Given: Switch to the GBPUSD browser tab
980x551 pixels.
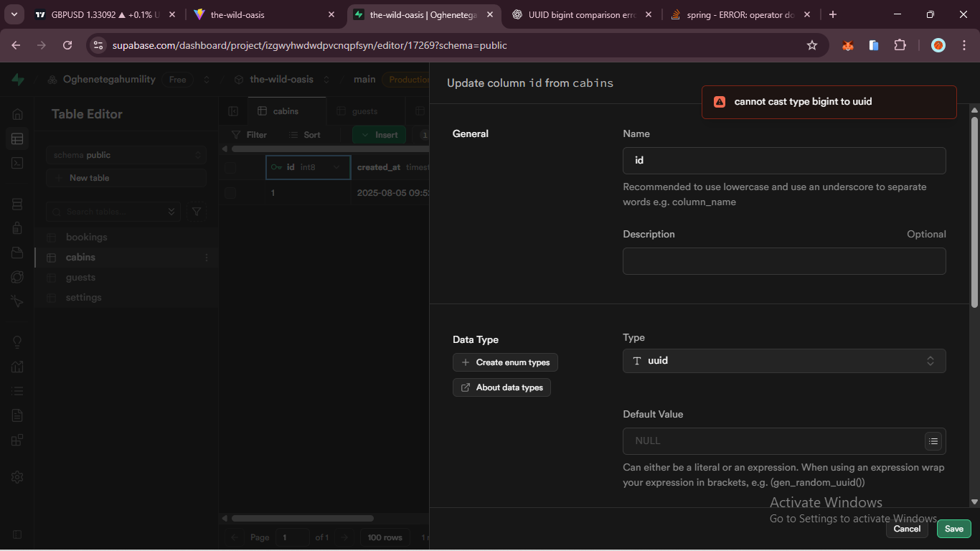Looking at the screenshot, I should point(105,14).
